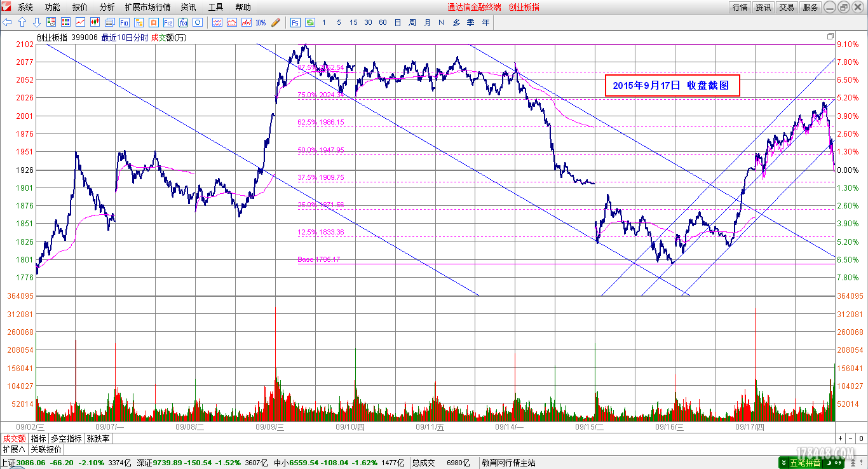
Task: Select the 15-minute period
Action: click(353, 22)
